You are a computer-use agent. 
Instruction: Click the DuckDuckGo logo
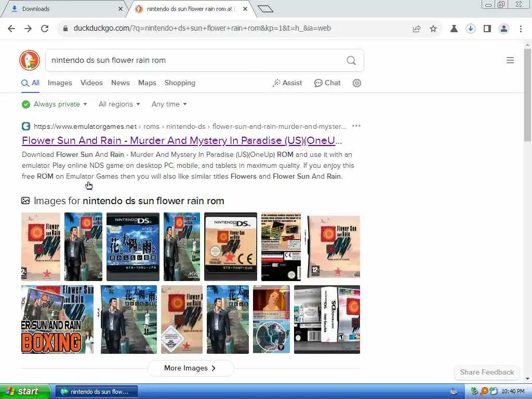click(x=30, y=60)
